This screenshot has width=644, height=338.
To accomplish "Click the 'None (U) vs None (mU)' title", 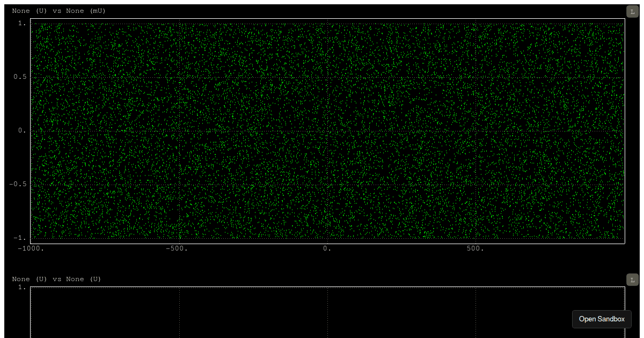I will pyautogui.click(x=59, y=11).
